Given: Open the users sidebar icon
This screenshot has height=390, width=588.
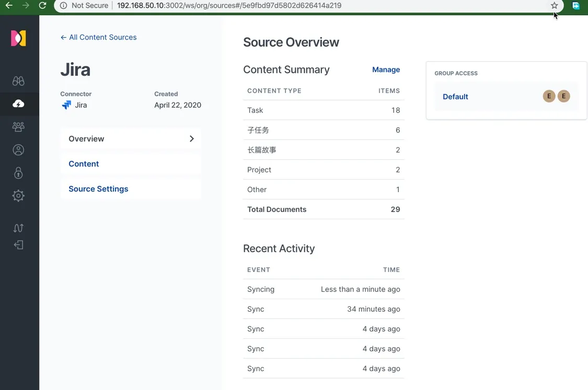Looking at the screenshot, I should 18,150.
